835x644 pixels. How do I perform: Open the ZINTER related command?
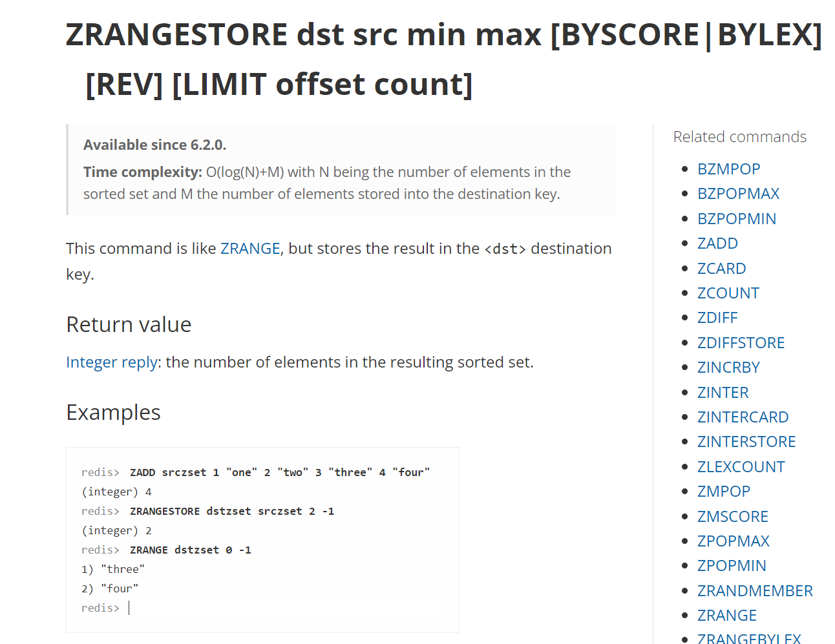(723, 392)
